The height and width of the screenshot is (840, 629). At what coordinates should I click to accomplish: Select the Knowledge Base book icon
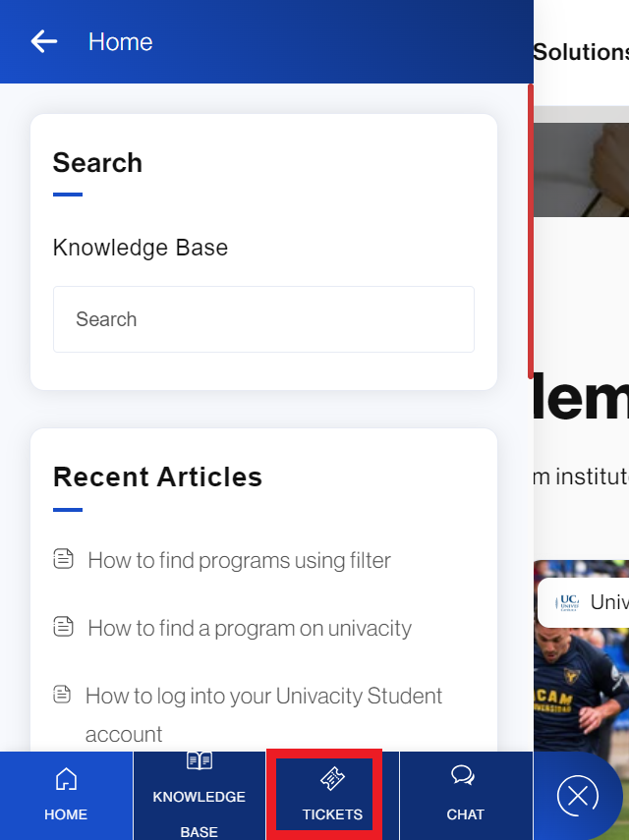coord(200,760)
